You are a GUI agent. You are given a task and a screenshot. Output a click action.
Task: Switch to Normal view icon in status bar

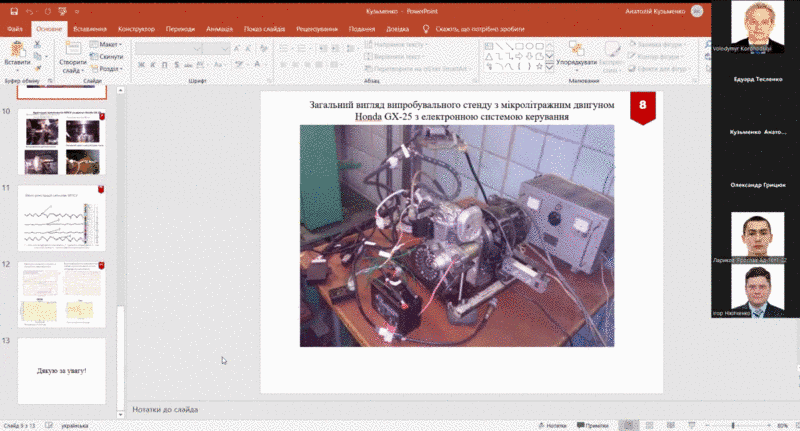pyautogui.click(x=629, y=425)
